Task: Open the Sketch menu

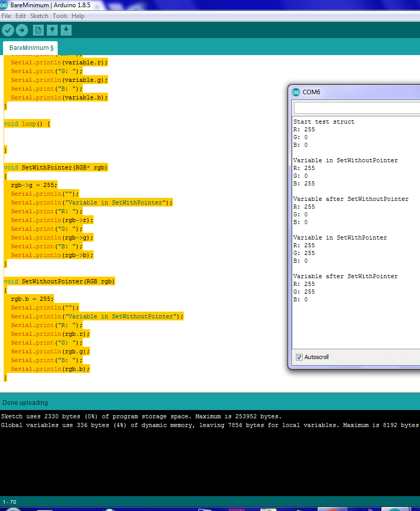Action: (x=39, y=16)
